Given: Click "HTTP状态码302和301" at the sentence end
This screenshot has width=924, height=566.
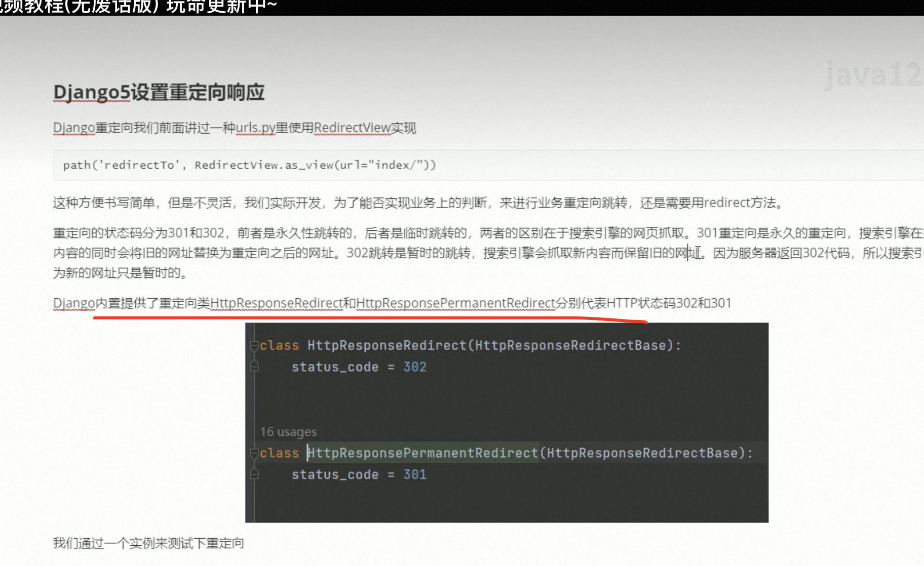Looking at the screenshot, I should point(669,303).
